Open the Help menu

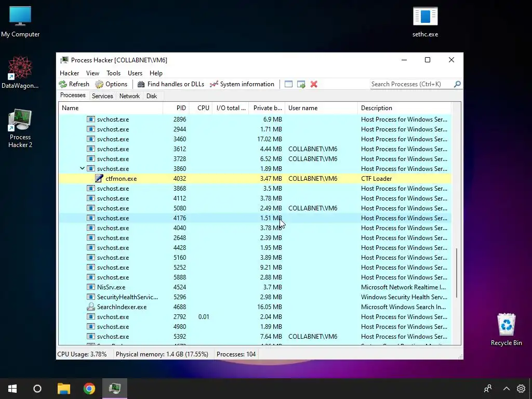coord(156,73)
